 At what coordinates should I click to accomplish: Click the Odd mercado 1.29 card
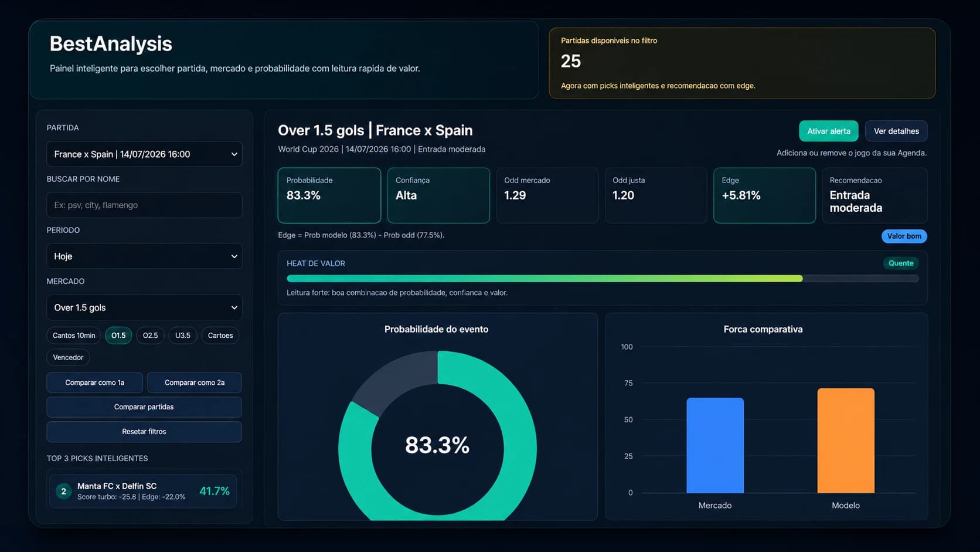(547, 195)
